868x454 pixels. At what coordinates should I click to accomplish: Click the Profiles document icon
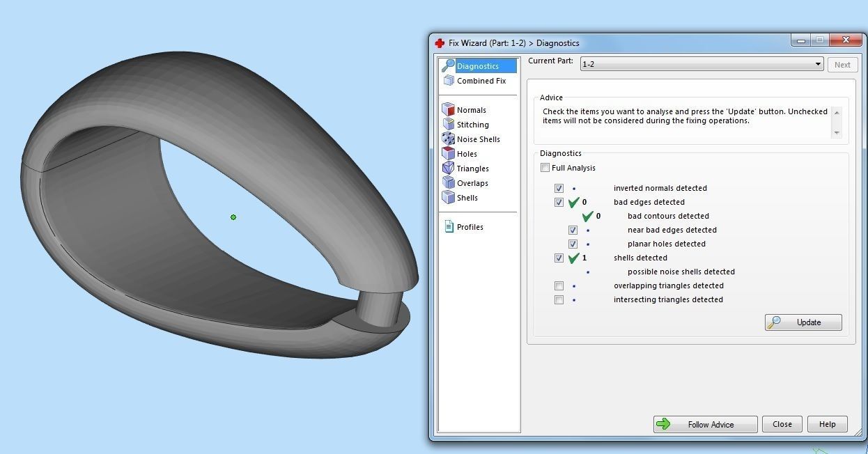tap(449, 227)
